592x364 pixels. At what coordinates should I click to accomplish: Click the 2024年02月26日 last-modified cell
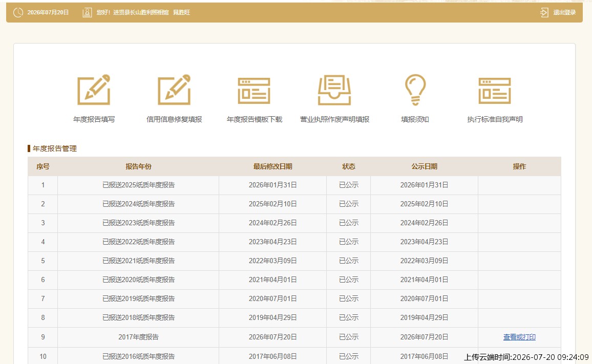pos(272,223)
